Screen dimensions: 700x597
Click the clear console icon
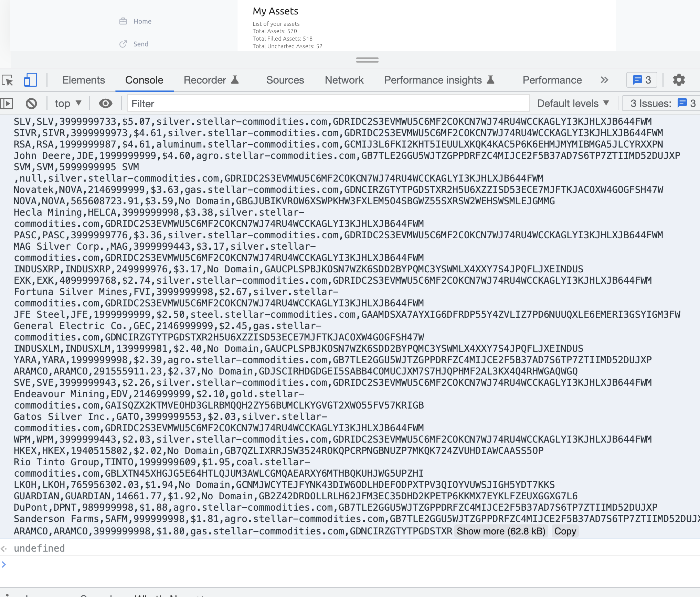tap(31, 104)
